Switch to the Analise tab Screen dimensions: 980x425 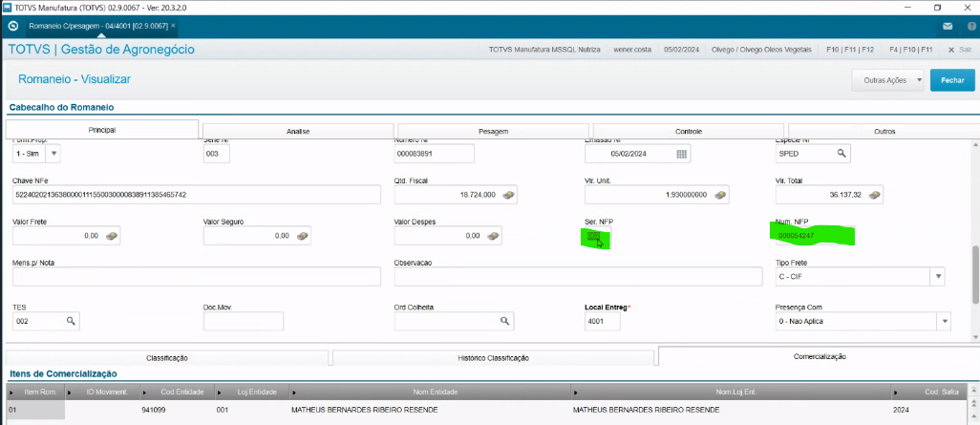pos(298,131)
